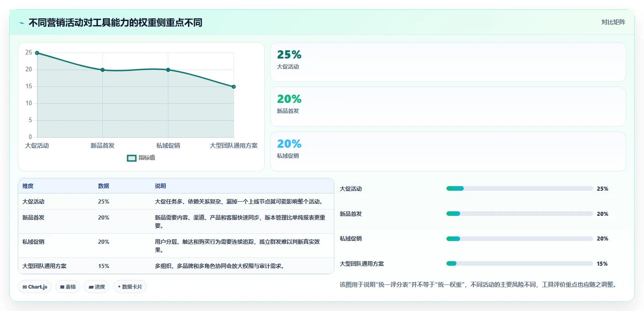Click the Chart.js tag chip
This screenshot has width=644, height=311.
(x=35, y=287)
